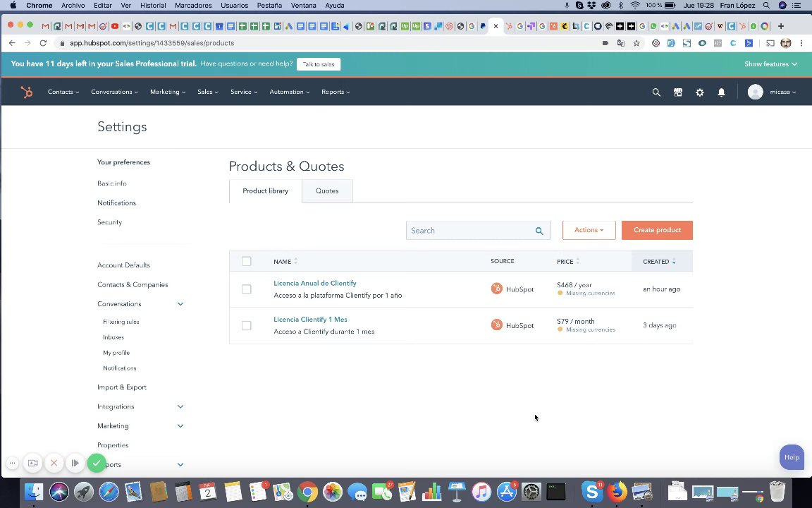Screen dimensions: 812x508
Task: Click HubSpot source icon for Licencia Clientify 1 Mes row
Action: coord(497,325)
